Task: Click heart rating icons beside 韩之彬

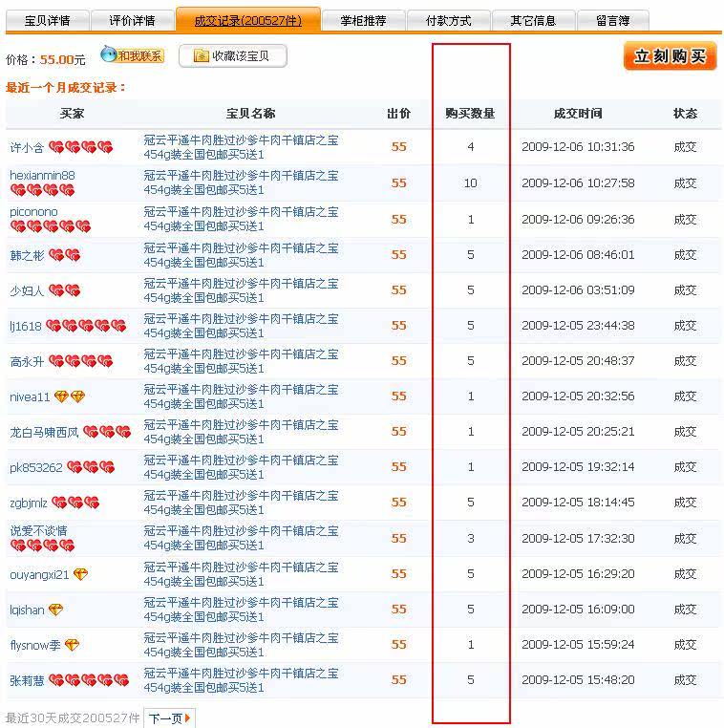Action: [x=65, y=255]
